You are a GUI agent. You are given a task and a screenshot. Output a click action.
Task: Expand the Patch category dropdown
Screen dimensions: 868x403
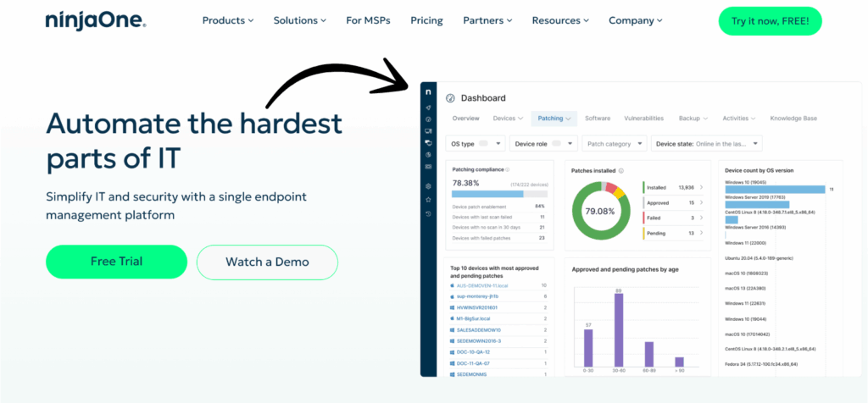[615, 144]
